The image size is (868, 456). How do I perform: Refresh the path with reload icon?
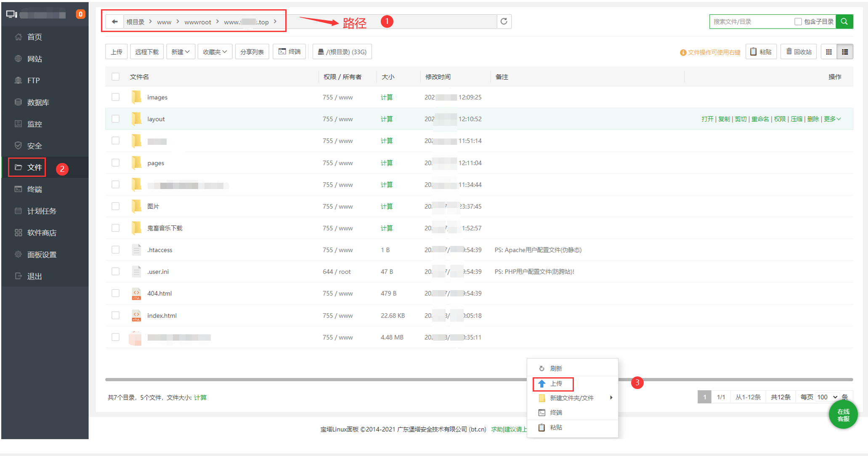(x=504, y=21)
